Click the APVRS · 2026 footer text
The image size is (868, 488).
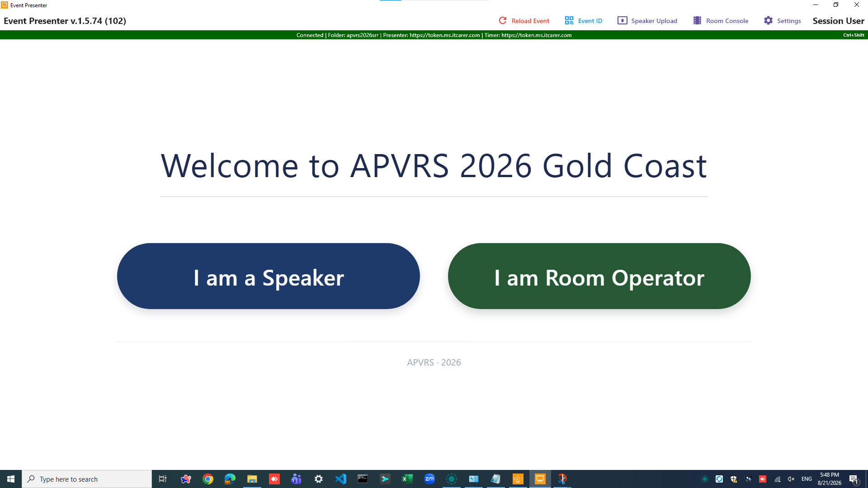[x=434, y=362]
